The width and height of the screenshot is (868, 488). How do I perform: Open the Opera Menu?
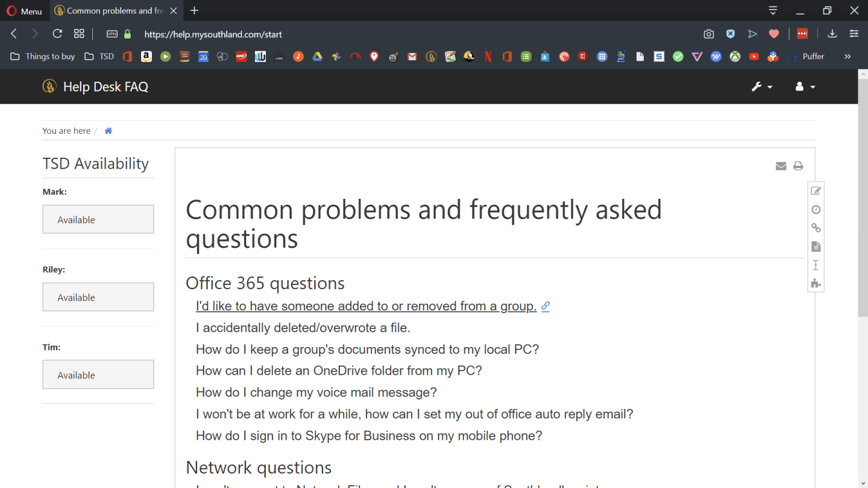coord(24,11)
